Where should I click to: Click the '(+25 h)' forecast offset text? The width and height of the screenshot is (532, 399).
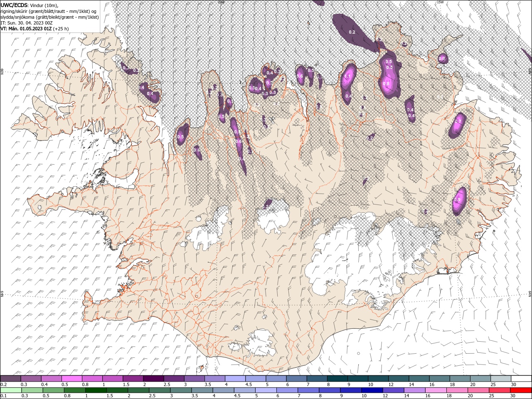(x=61, y=29)
